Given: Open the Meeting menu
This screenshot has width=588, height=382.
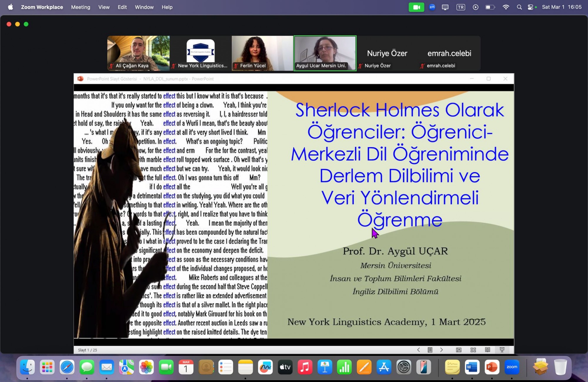Looking at the screenshot, I should (81, 7).
